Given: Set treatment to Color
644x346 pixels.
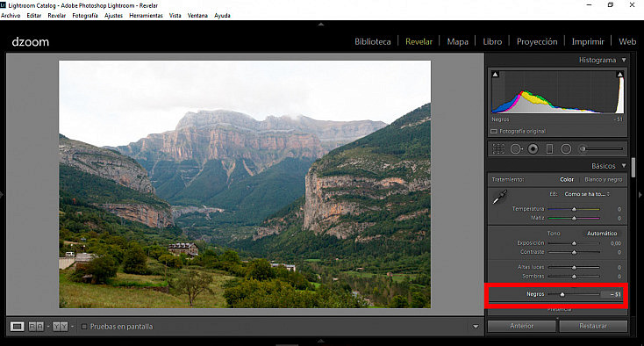Looking at the screenshot, I should [567, 179].
